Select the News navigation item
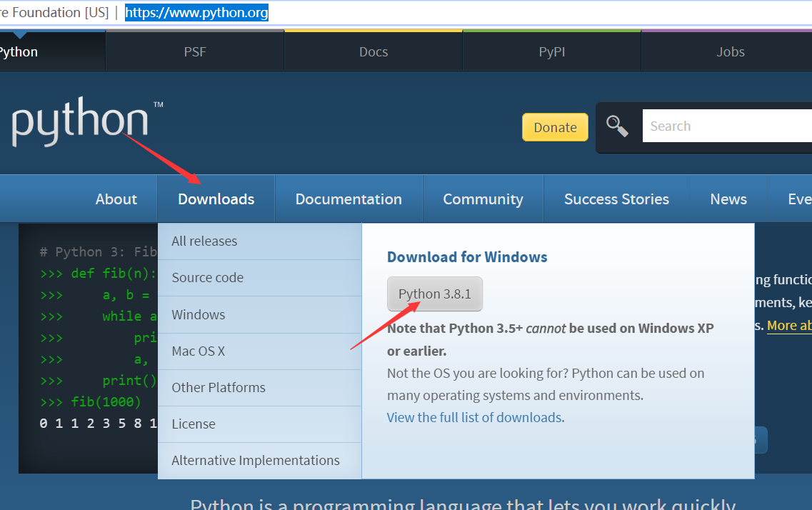The width and height of the screenshot is (812, 510). coord(728,199)
